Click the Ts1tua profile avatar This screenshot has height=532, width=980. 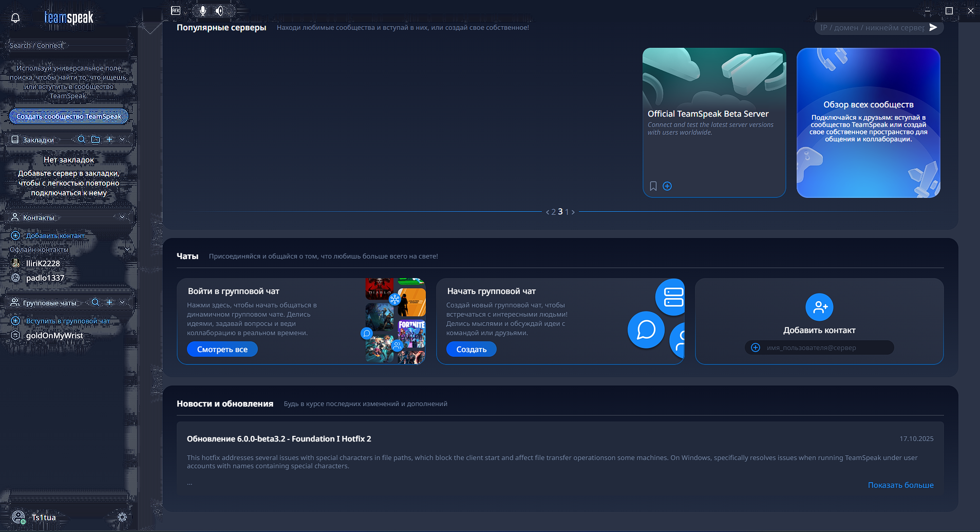pos(18,517)
